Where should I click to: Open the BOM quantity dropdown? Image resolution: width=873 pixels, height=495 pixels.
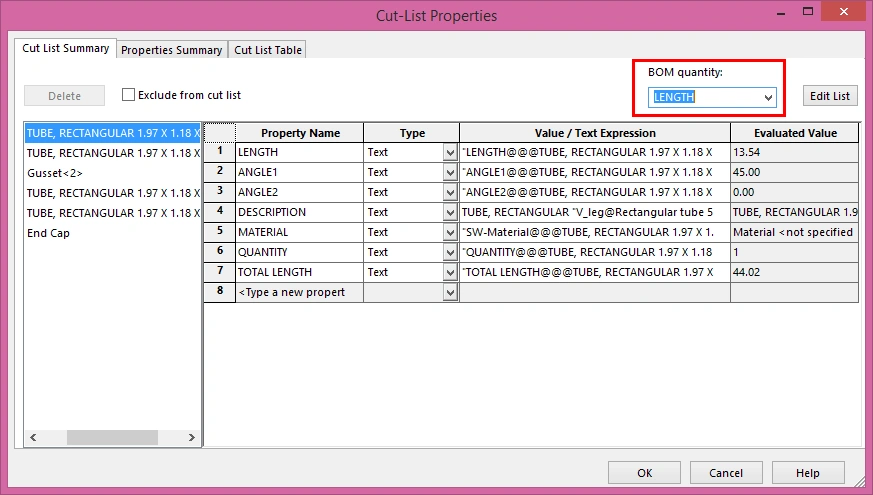point(768,97)
